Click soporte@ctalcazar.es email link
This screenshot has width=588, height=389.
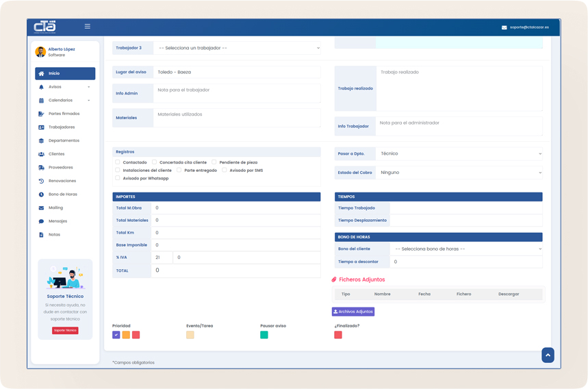pos(529,27)
